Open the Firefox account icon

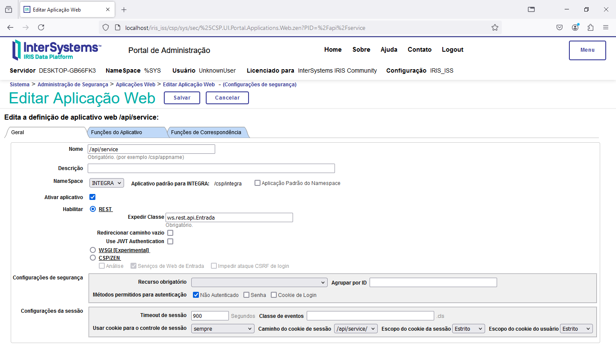[x=575, y=27]
